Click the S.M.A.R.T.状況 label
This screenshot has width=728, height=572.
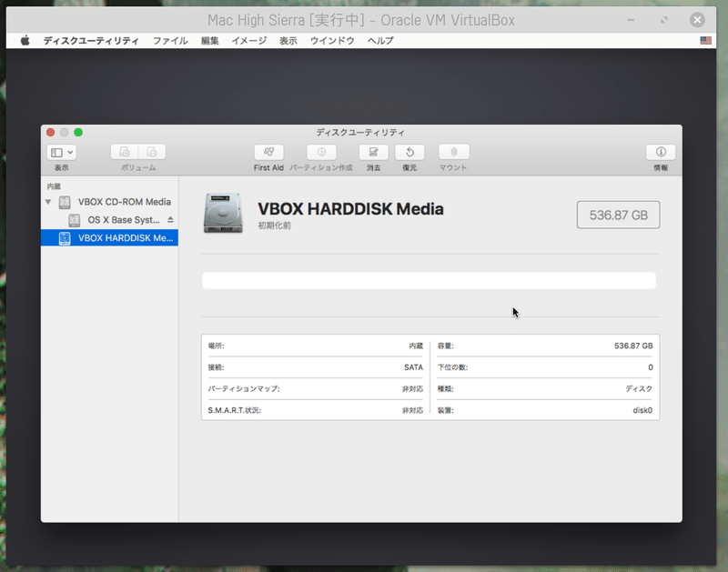(235, 410)
